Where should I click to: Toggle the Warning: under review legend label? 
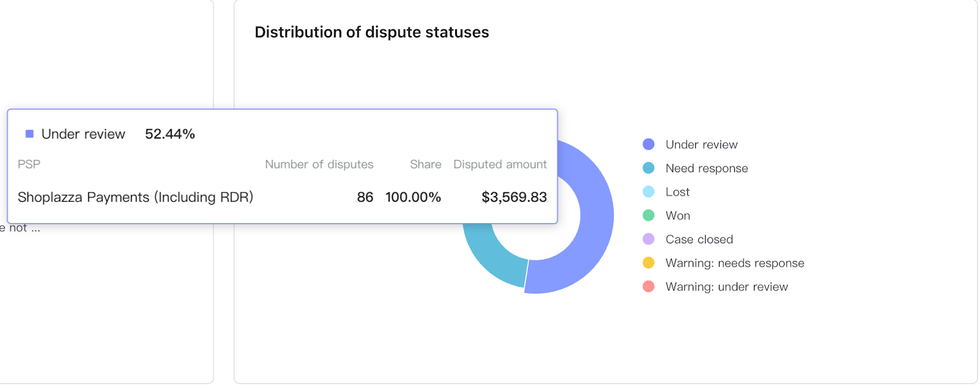tap(726, 287)
